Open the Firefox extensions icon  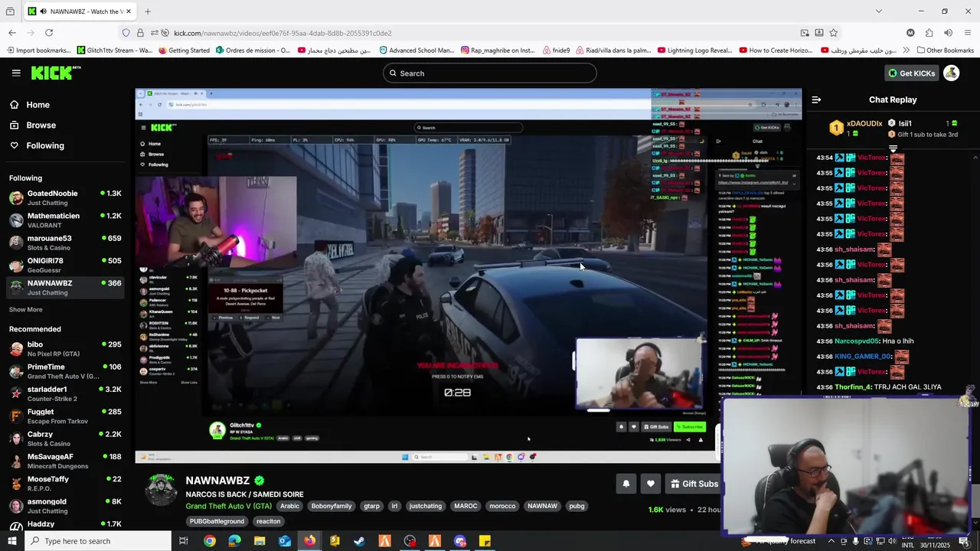pos(929,33)
